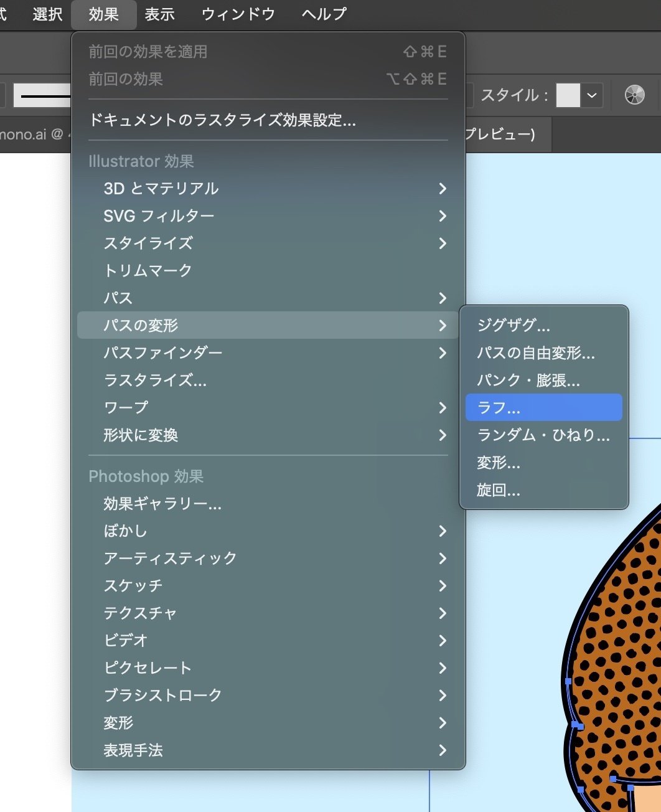This screenshot has height=812, width=661.
Task: Select トリムマーク effect
Action: pyautogui.click(x=268, y=270)
